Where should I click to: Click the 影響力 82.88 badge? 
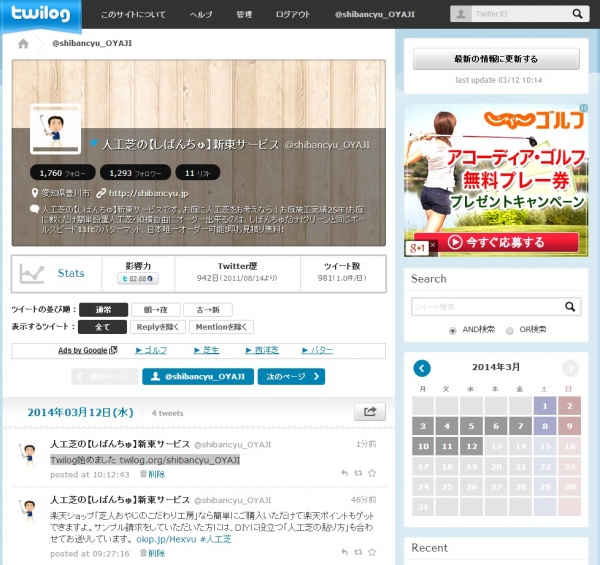tap(138, 278)
